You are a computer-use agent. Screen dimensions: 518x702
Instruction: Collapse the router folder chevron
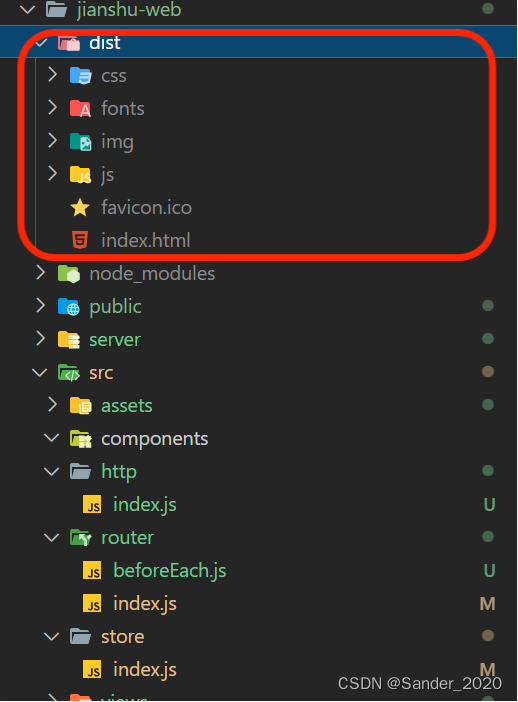[x=52, y=537]
